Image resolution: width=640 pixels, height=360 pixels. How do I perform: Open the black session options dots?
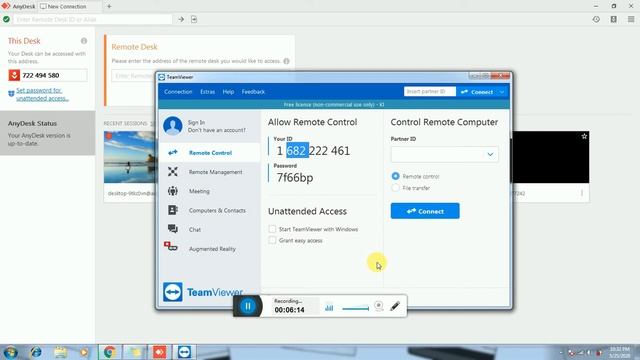[582, 193]
